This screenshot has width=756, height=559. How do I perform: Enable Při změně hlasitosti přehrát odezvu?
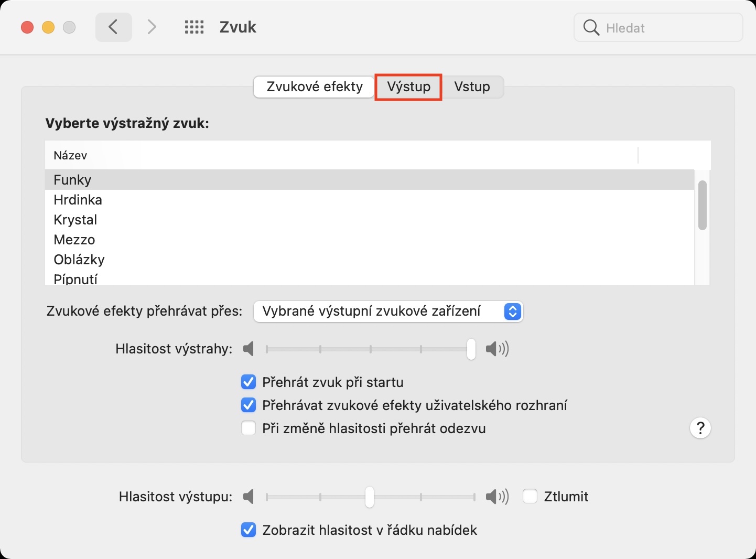[x=249, y=428]
